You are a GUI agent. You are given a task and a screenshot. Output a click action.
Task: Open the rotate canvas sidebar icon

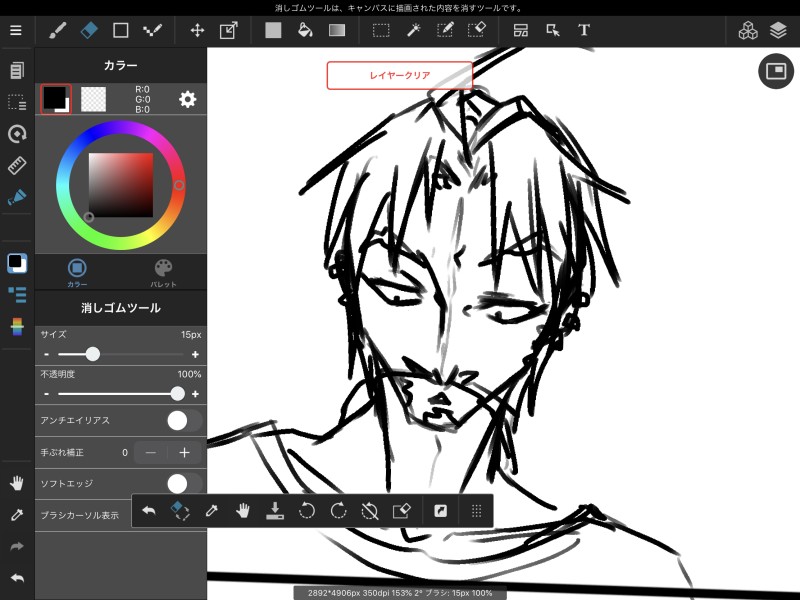(x=17, y=134)
